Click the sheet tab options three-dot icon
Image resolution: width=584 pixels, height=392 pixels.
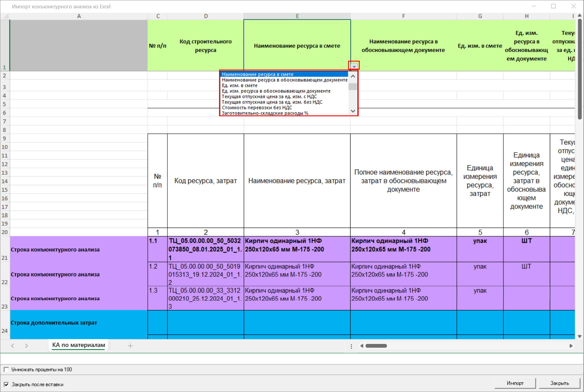351,346
